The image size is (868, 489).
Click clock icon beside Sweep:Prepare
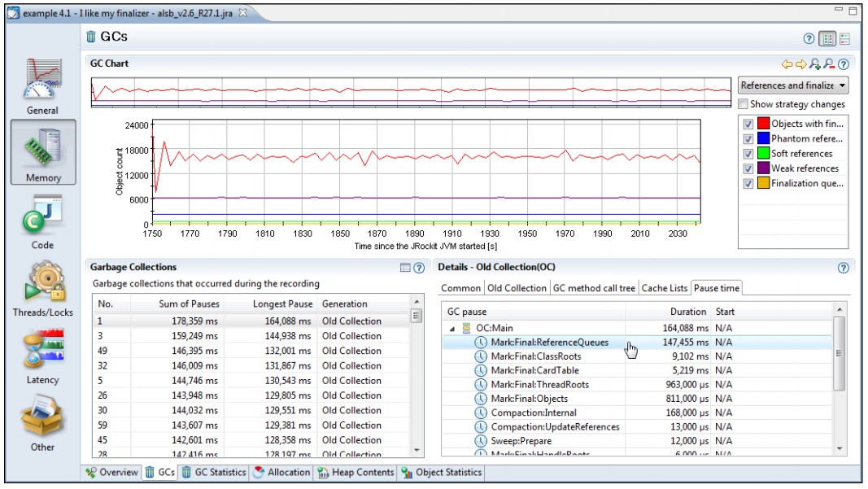pyautogui.click(x=481, y=441)
